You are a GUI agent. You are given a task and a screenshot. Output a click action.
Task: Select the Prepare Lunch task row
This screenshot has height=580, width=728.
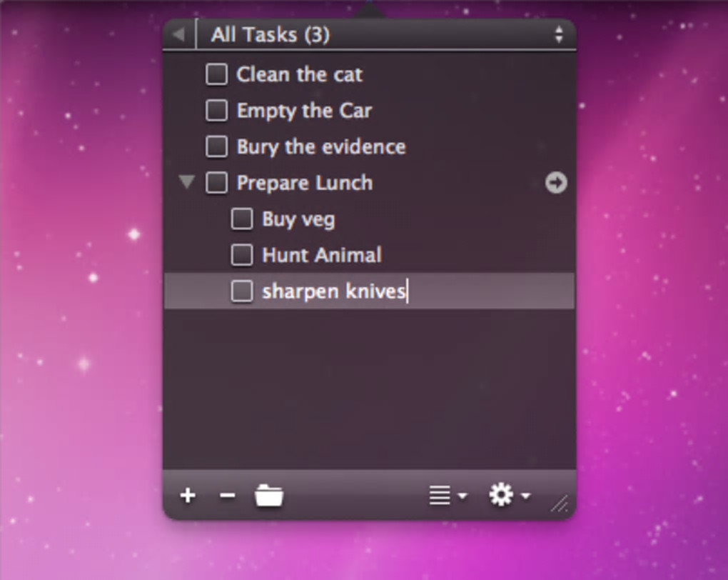tap(370, 183)
